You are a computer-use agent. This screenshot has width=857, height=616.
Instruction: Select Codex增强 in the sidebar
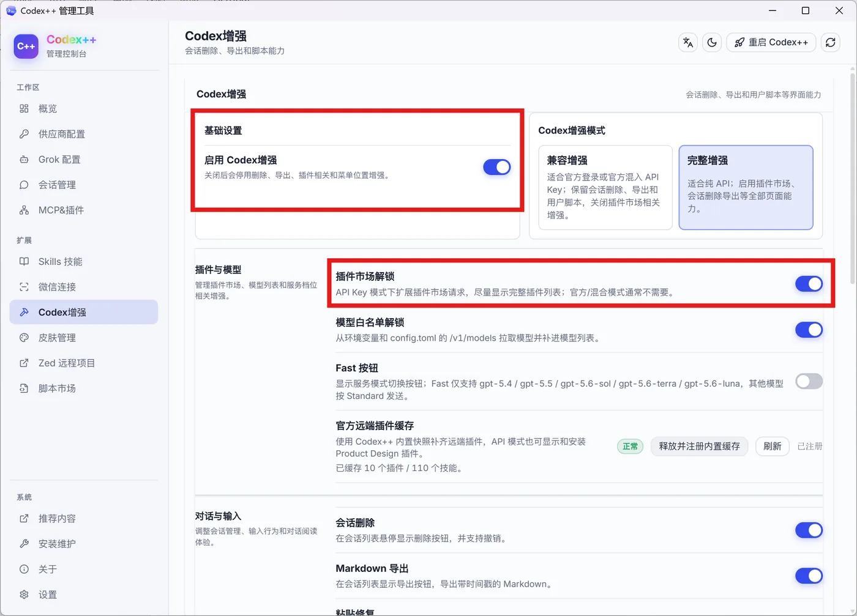coord(84,312)
